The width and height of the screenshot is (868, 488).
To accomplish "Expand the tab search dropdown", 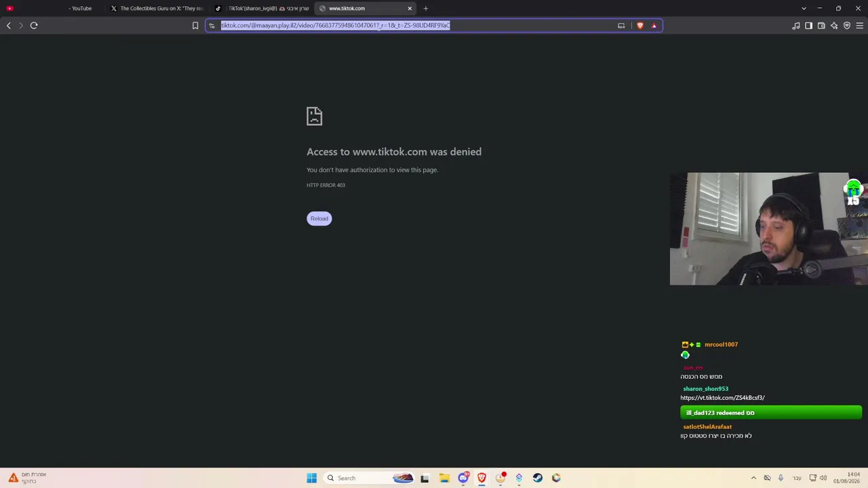I will click(804, 9).
